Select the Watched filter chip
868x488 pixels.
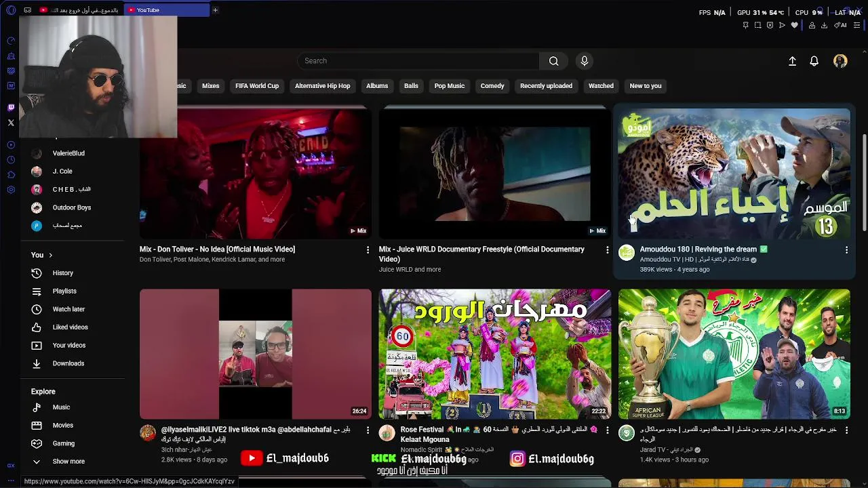(x=601, y=86)
